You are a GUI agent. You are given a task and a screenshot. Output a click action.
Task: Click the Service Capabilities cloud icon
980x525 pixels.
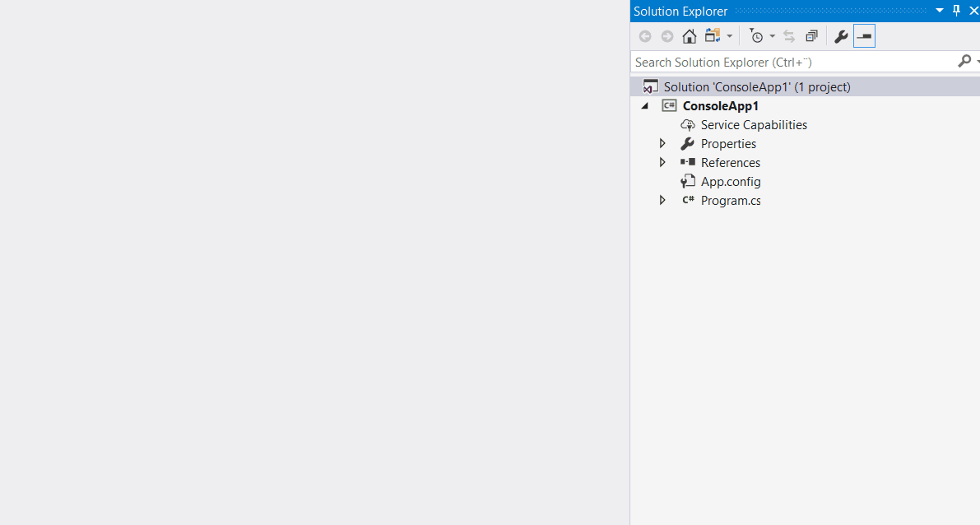(x=687, y=124)
